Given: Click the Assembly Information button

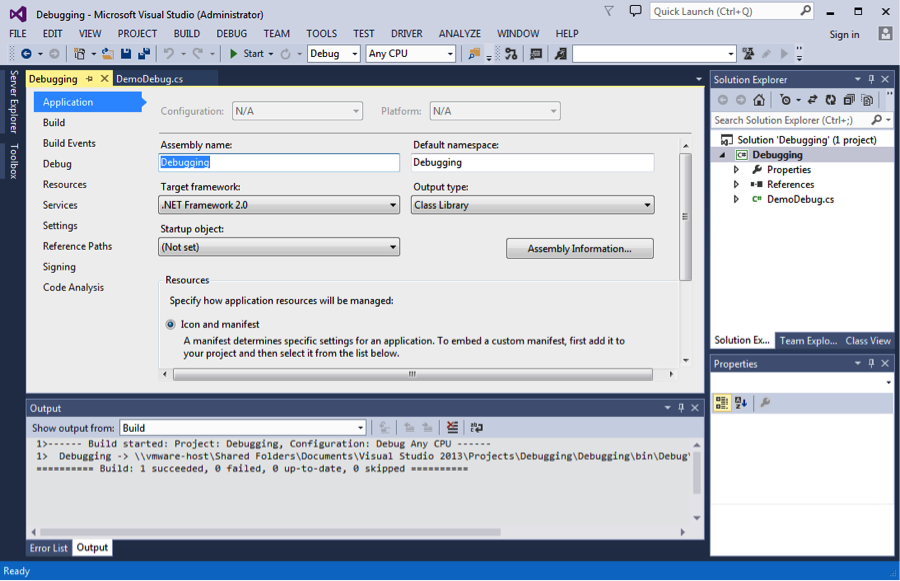Looking at the screenshot, I should coord(580,249).
